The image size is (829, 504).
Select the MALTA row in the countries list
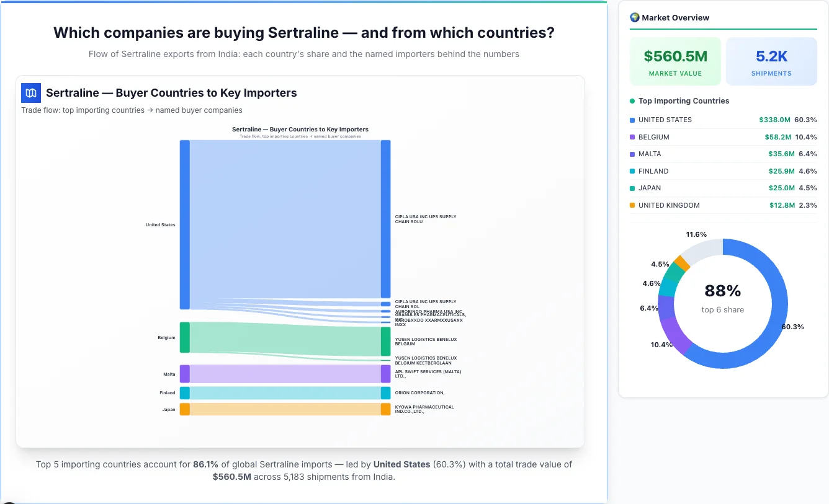(723, 154)
